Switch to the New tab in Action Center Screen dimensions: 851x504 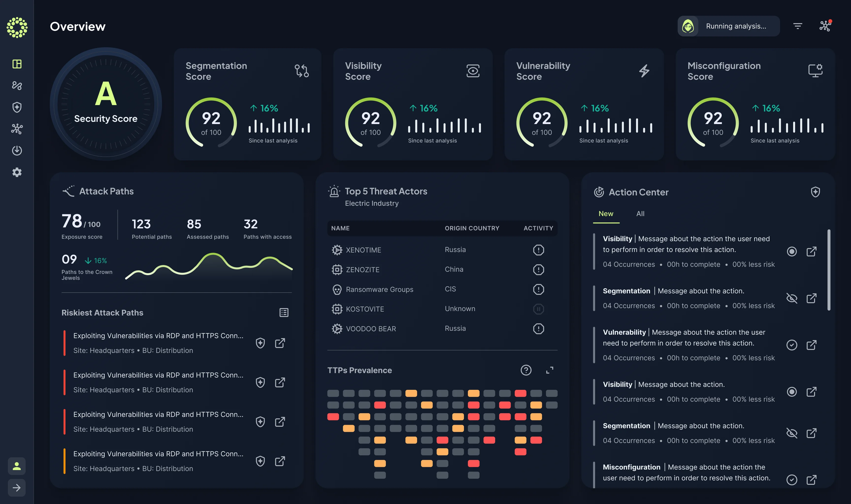click(x=606, y=214)
